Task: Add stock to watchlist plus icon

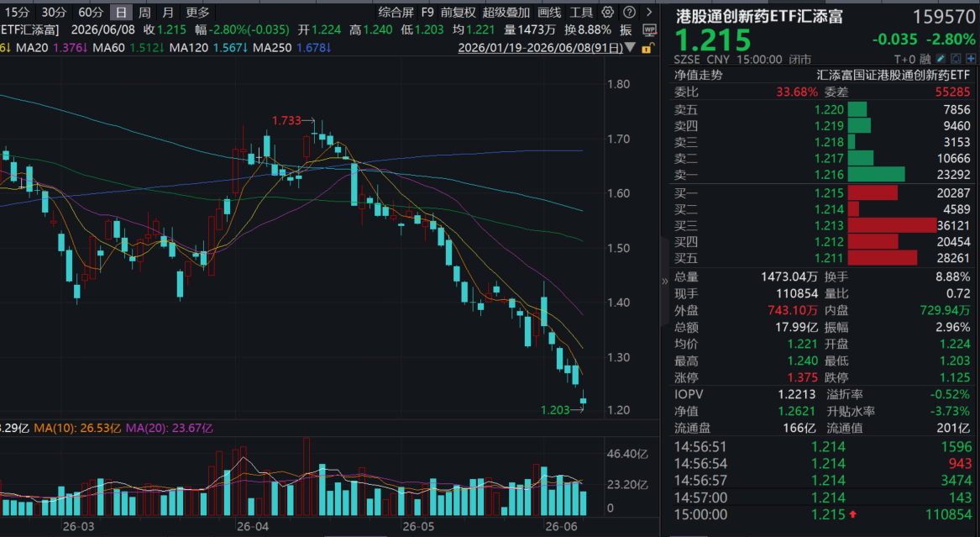Action: 971,59
